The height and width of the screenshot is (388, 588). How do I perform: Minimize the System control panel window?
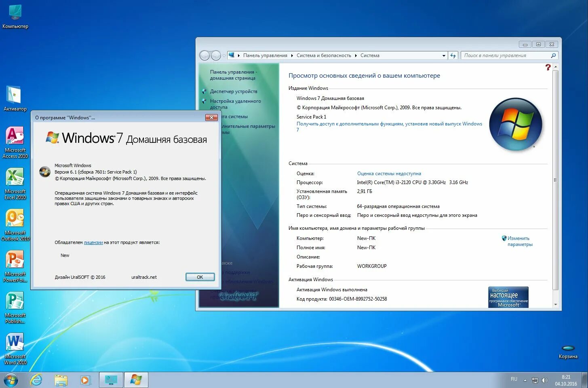[525, 45]
